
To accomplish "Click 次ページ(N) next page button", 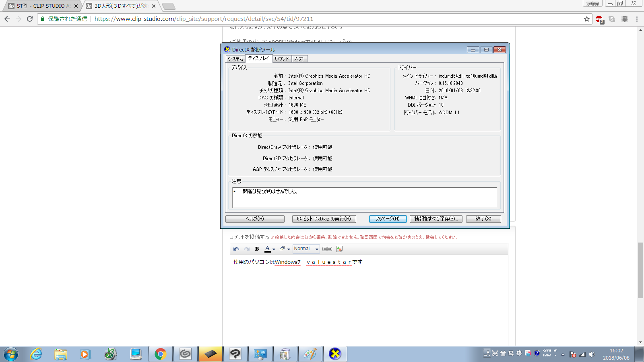I will point(388,219).
